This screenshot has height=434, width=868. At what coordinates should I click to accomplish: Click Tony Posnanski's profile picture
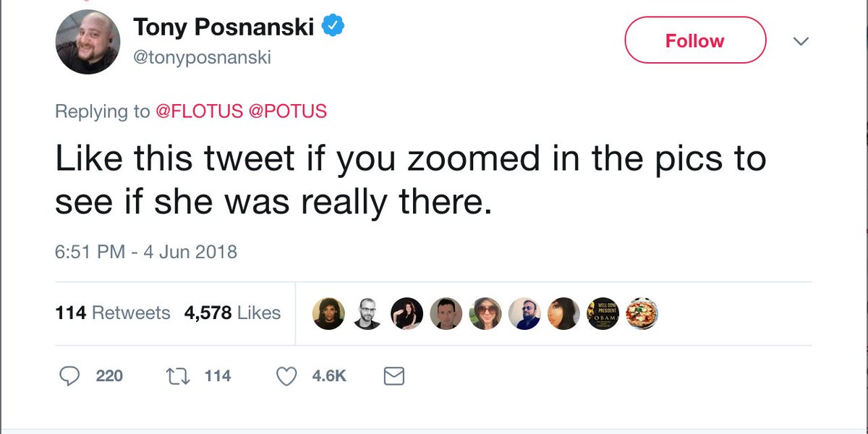[x=88, y=42]
